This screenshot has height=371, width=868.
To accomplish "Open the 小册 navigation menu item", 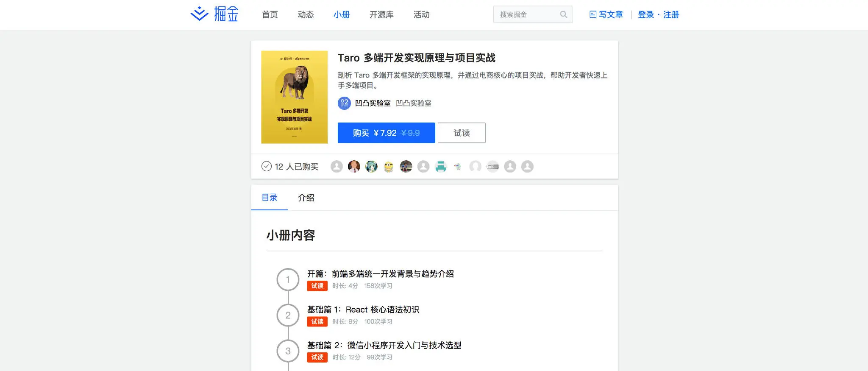I will point(341,15).
